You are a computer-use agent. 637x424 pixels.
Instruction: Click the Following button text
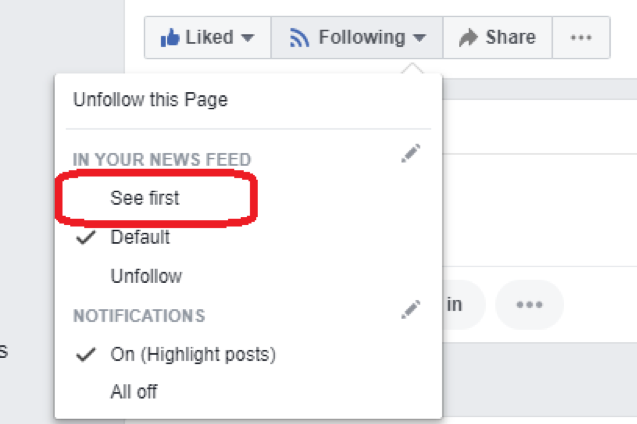tap(361, 38)
